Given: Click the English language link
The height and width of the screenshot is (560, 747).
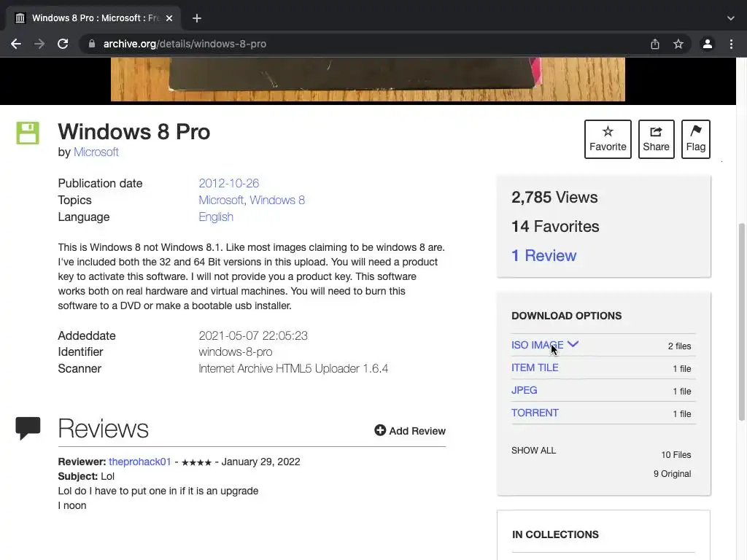Looking at the screenshot, I should 216,217.
